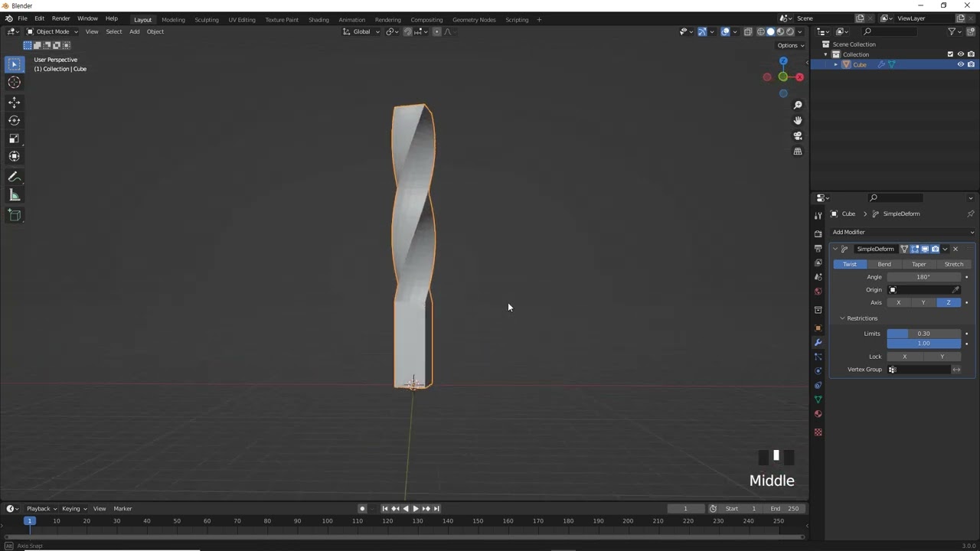Open the Global transform orientation dropdown
This screenshot has height=551, width=980.
[361, 31]
